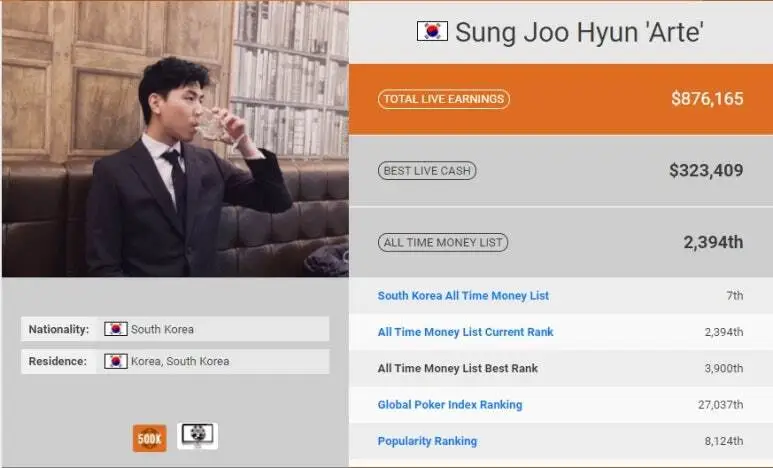Click the $876,165 earnings value
The image size is (773, 468).
[x=707, y=99]
